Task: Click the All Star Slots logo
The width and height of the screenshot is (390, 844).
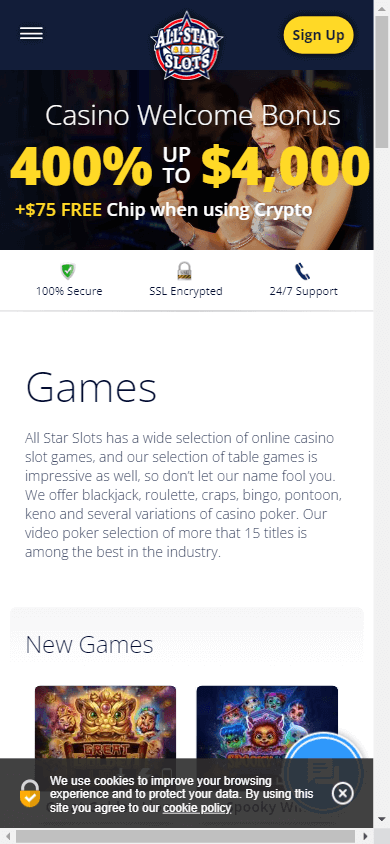Action: 187,45
